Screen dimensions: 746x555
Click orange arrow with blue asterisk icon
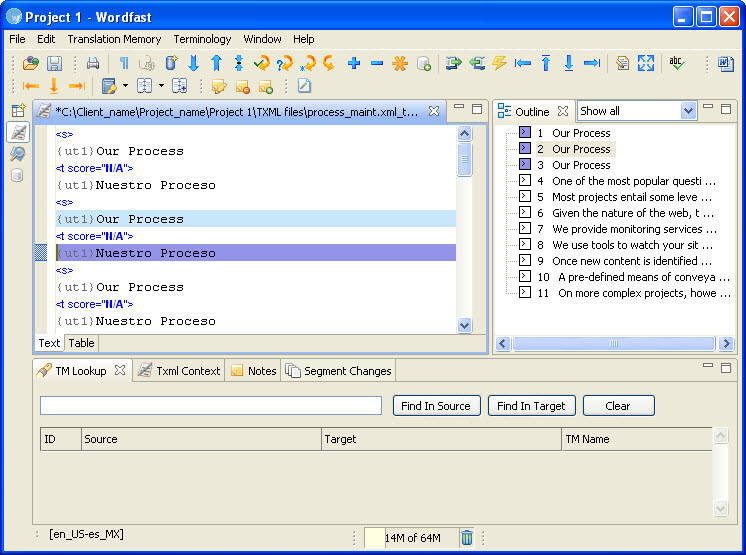click(x=308, y=63)
